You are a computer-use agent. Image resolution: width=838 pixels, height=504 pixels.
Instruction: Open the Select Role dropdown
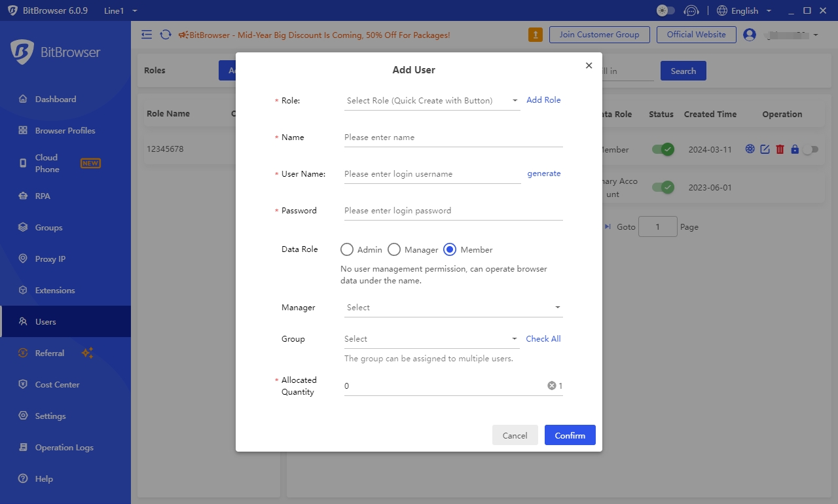[432, 101]
